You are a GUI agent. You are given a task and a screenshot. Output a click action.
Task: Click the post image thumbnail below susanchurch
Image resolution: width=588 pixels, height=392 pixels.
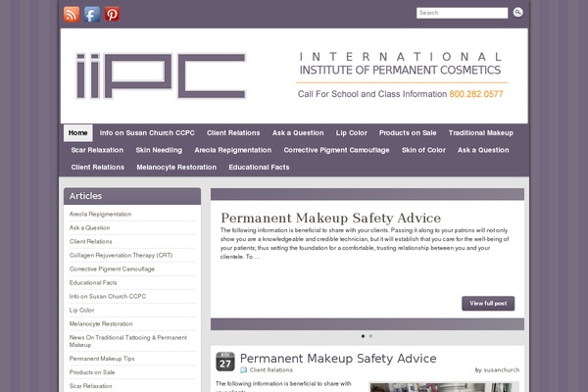click(x=444, y=387)
